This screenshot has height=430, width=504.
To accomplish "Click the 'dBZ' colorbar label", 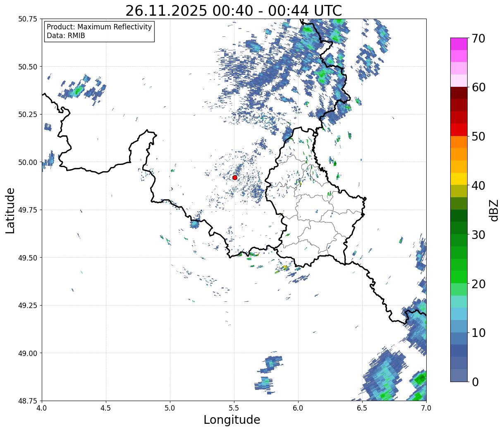I will [x=494, y=210].
